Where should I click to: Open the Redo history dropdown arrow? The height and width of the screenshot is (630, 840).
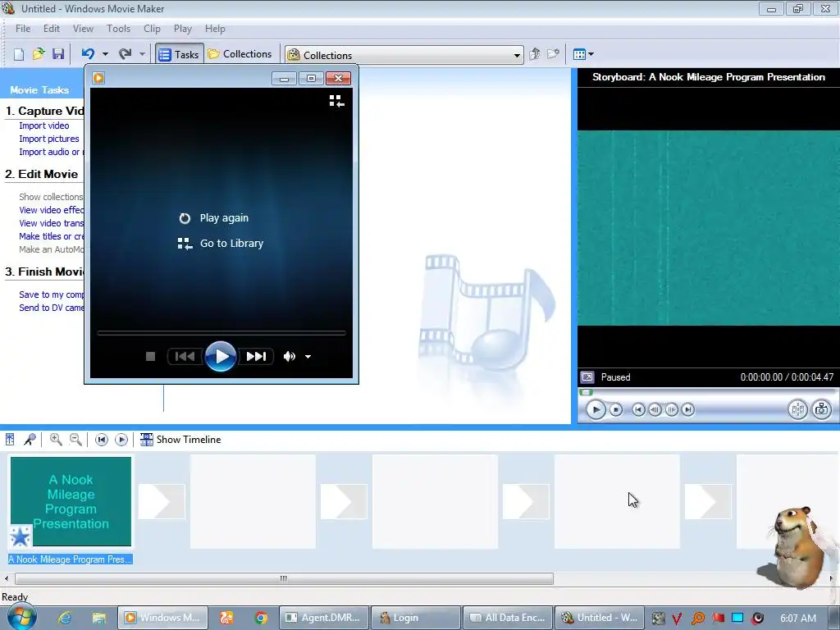(x=142, y=54)
